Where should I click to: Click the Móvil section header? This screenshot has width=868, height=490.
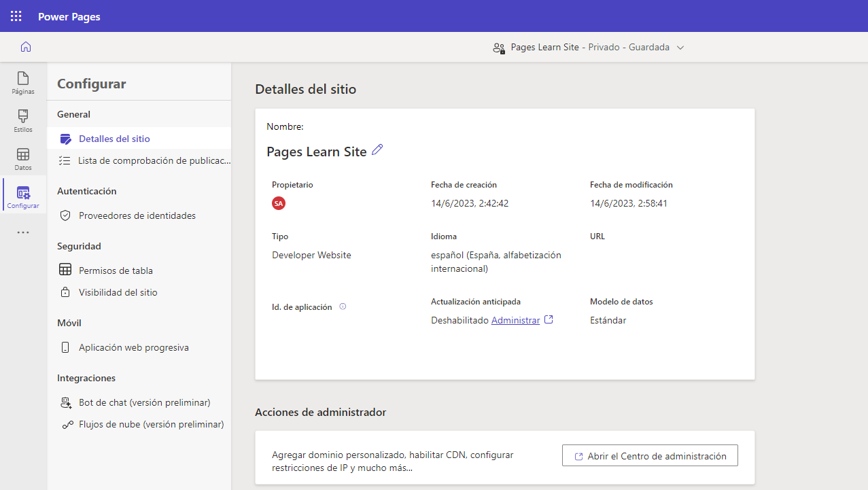[x=69, y=323]
